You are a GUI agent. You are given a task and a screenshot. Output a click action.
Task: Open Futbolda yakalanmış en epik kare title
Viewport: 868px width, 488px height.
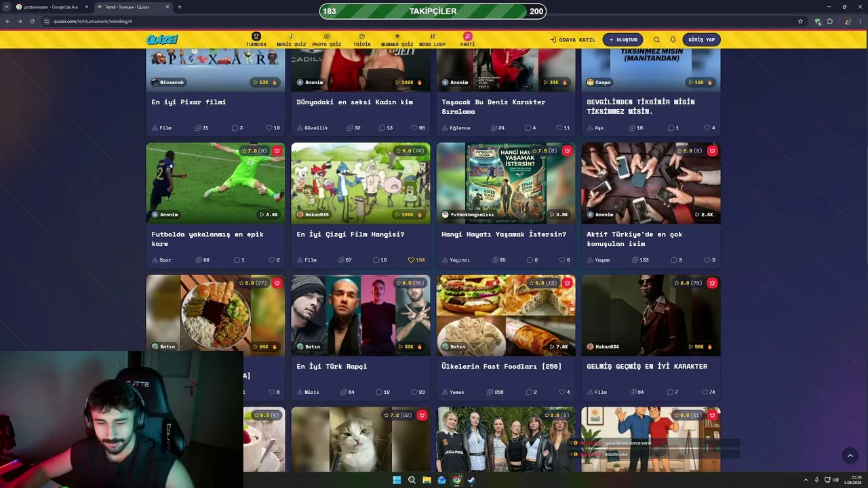coord(207,239)
